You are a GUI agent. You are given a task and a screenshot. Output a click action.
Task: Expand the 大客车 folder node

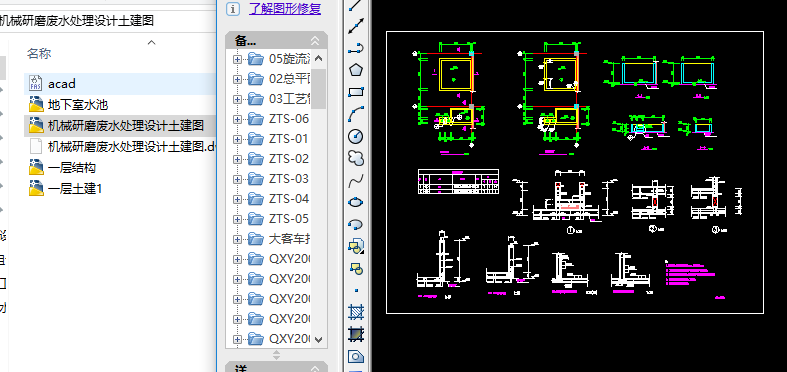(x=237, y=239)
